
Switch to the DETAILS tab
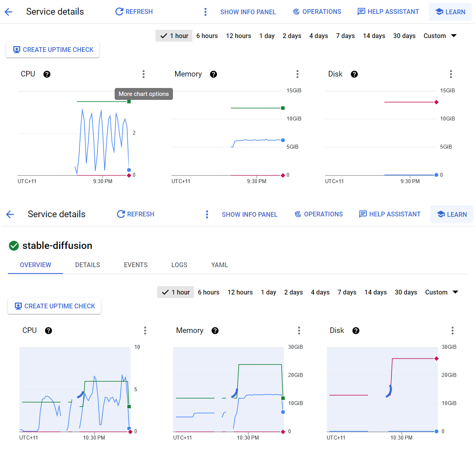pyautogui.click(x=88, y=265)
